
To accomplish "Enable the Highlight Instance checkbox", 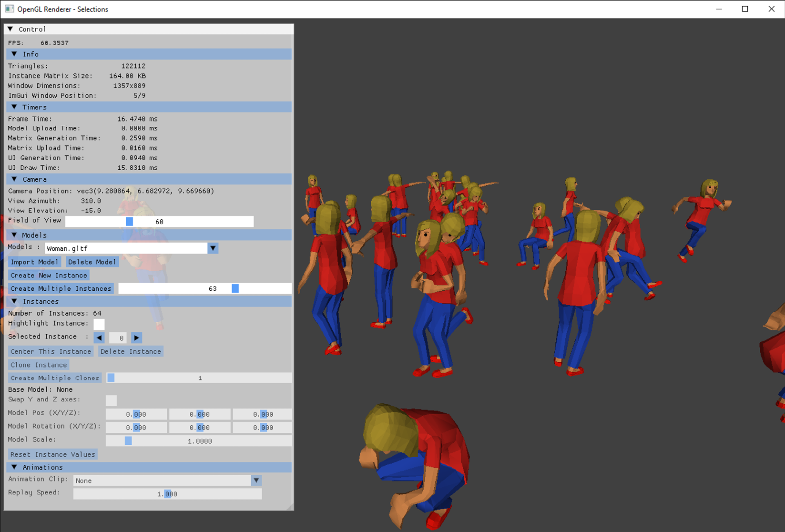I will 99,324.
